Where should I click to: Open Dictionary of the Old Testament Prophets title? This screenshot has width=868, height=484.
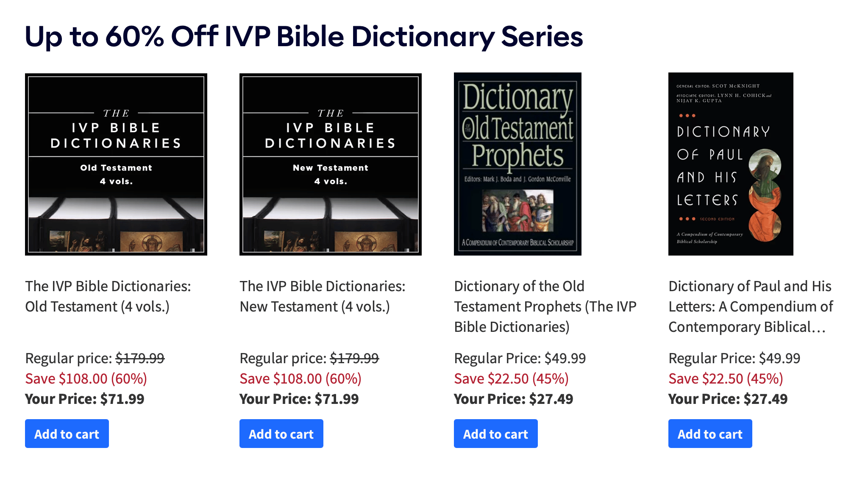545,306
